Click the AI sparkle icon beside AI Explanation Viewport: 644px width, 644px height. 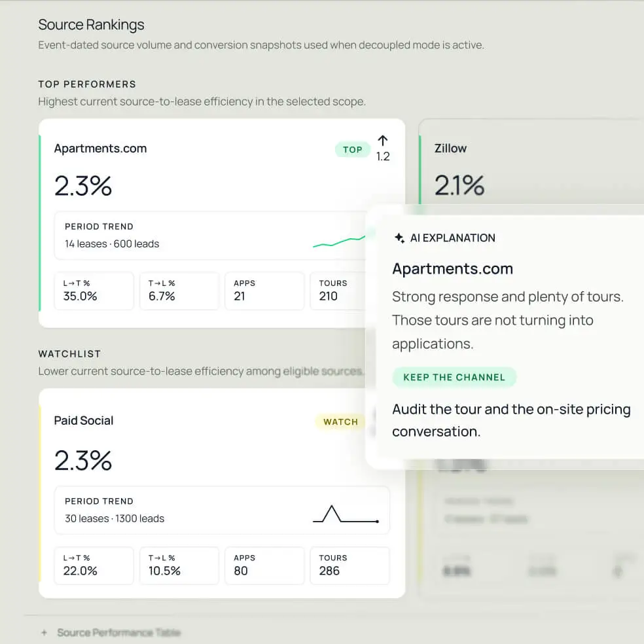(399, 238)
